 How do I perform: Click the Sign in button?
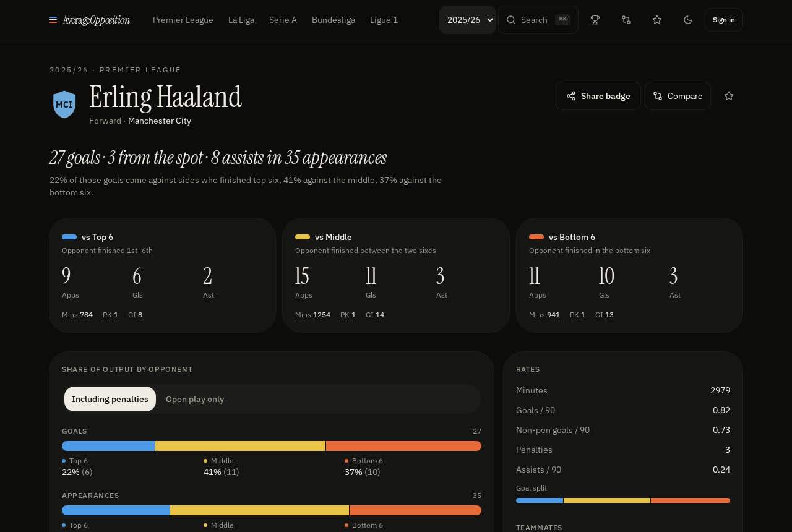[724, 20]
